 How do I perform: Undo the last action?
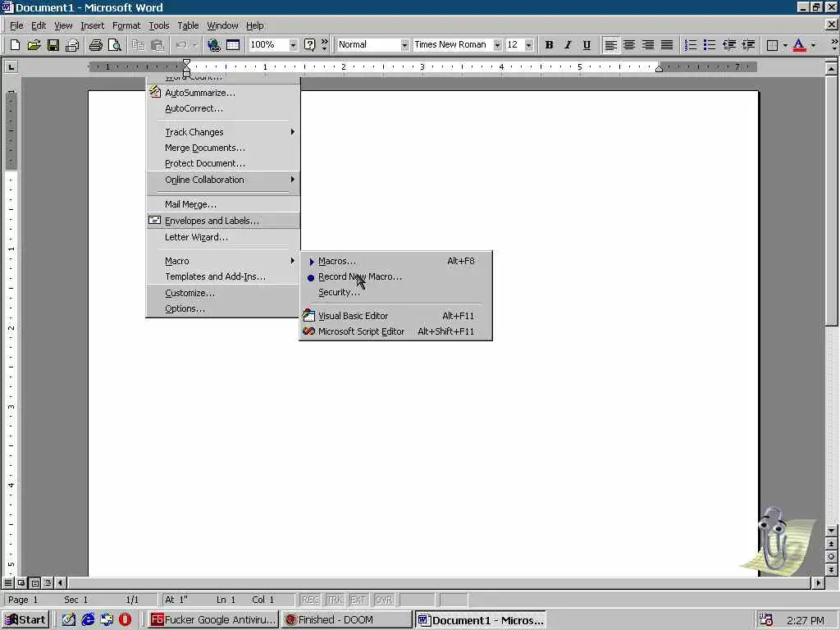pos(181,45)
